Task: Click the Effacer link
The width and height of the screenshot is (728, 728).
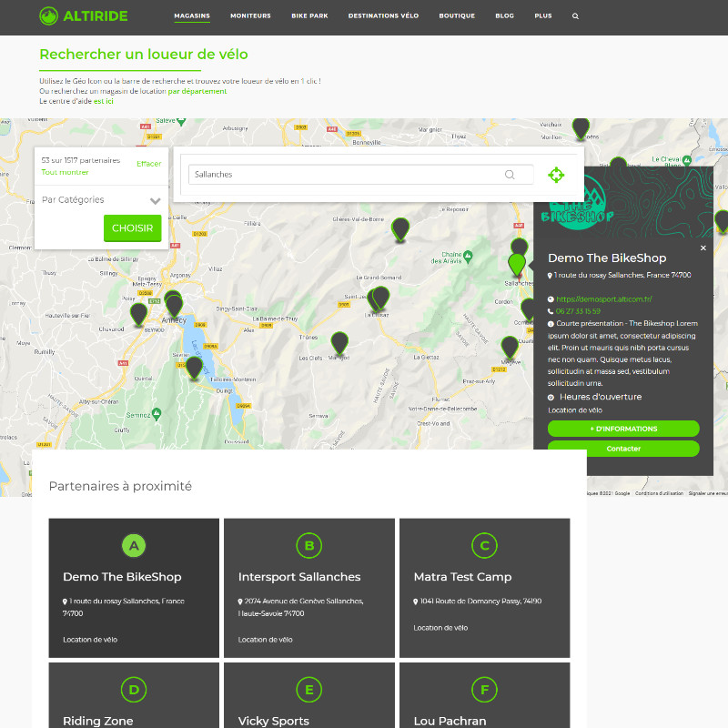Action: click(x=148, y=164)
